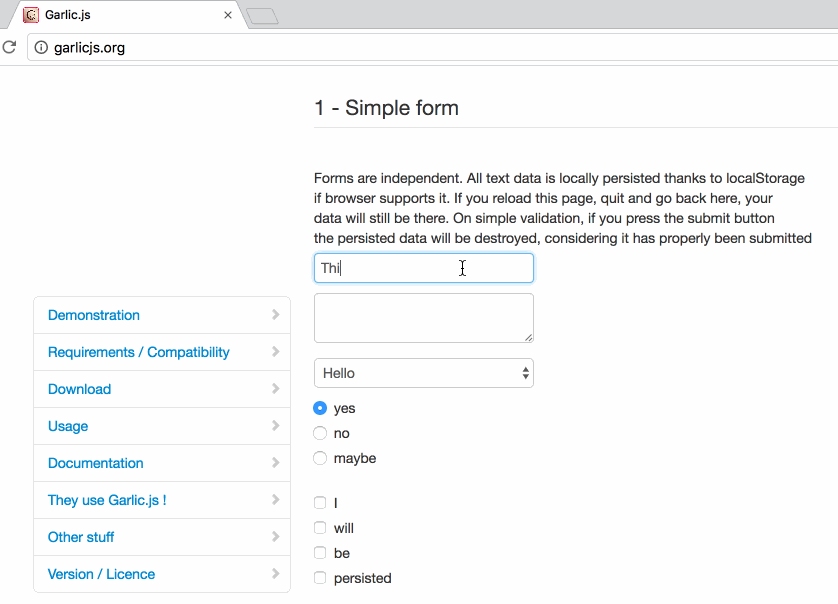
Task: Click the chevron arrow beside They use Garlic.js
Action: 275,500
